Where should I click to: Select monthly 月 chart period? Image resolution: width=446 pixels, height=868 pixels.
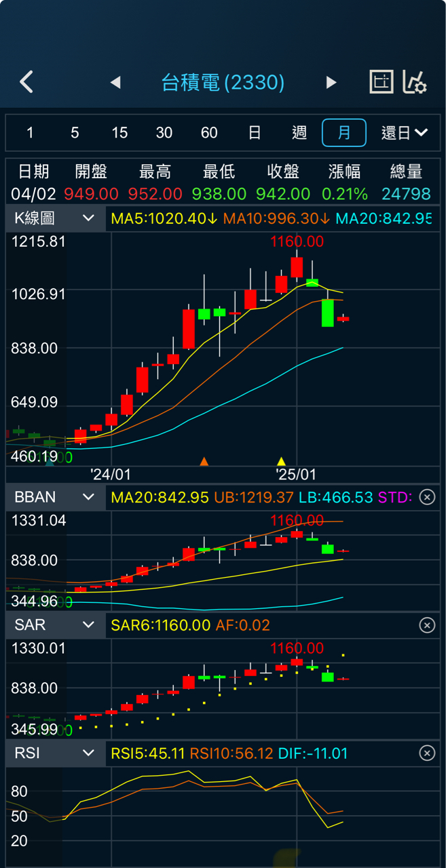click(344, 133)
